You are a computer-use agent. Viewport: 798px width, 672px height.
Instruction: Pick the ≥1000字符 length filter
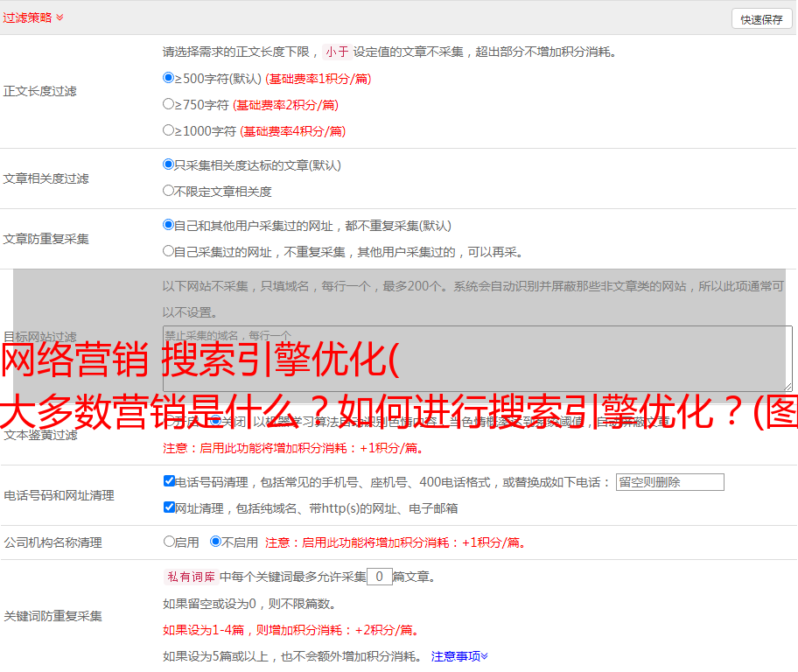[x=169, y=130]
